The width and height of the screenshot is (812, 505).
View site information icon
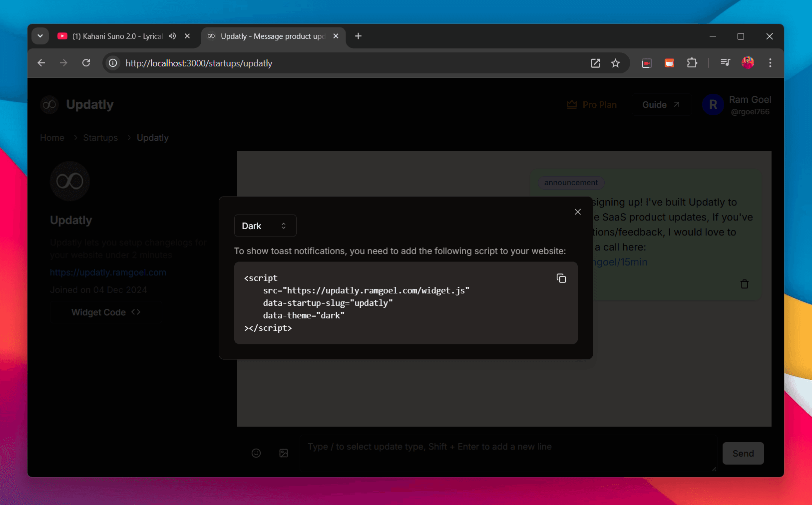click(x=113, y=63)
